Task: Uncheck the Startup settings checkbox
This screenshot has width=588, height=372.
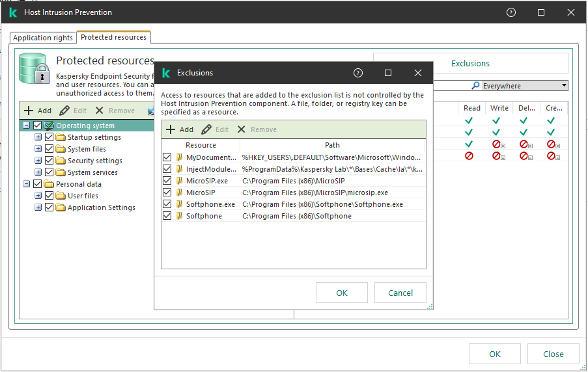Action: click(49, 137)
